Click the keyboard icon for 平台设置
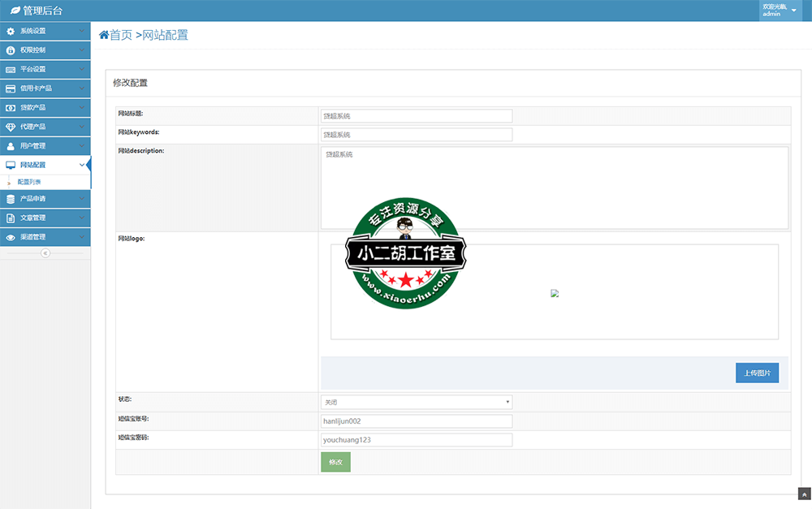The image size is (812, 509). (11, 69)
